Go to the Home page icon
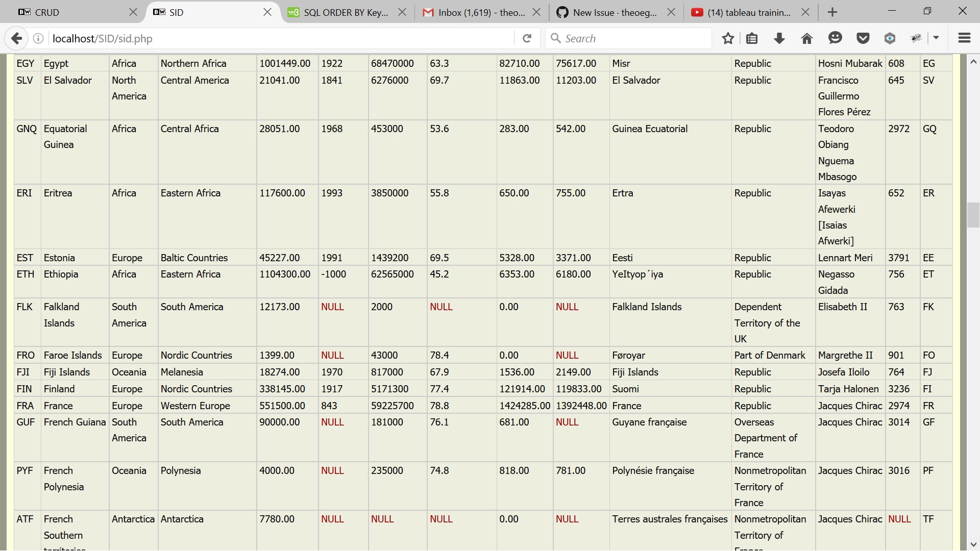This screenshot has height=551, width=980. 806,38
